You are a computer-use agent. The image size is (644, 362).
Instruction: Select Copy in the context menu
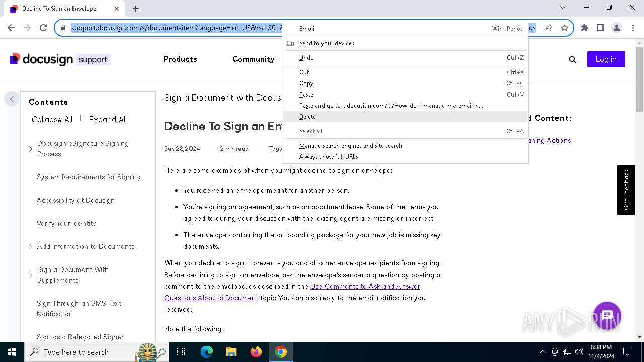(405, 83)
